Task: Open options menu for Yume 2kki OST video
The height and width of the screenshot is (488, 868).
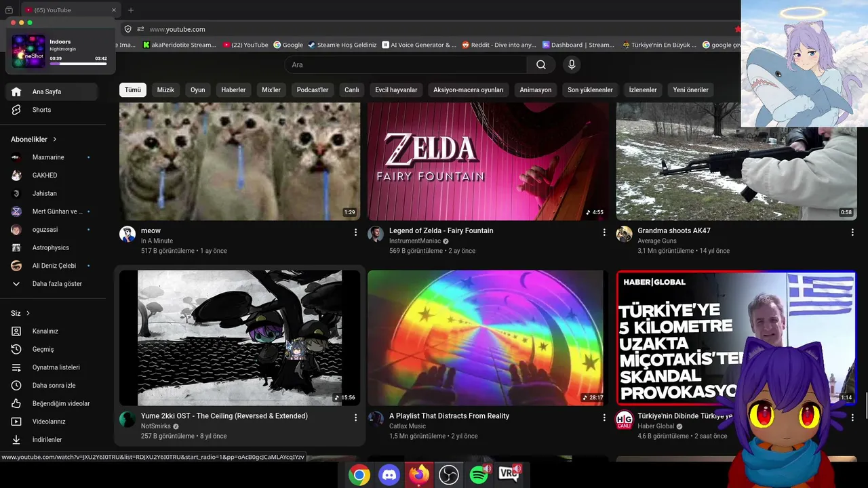Action: 355,418
